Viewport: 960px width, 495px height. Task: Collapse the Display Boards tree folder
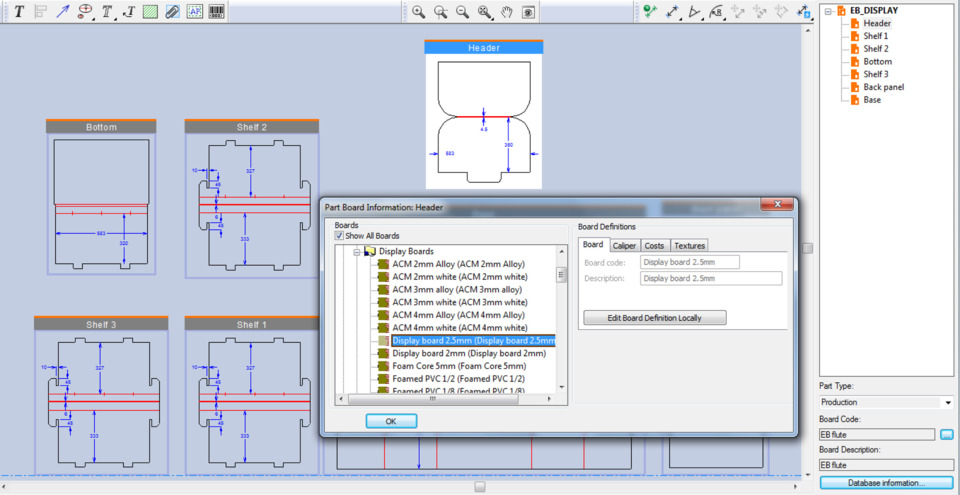coord(357,251)
